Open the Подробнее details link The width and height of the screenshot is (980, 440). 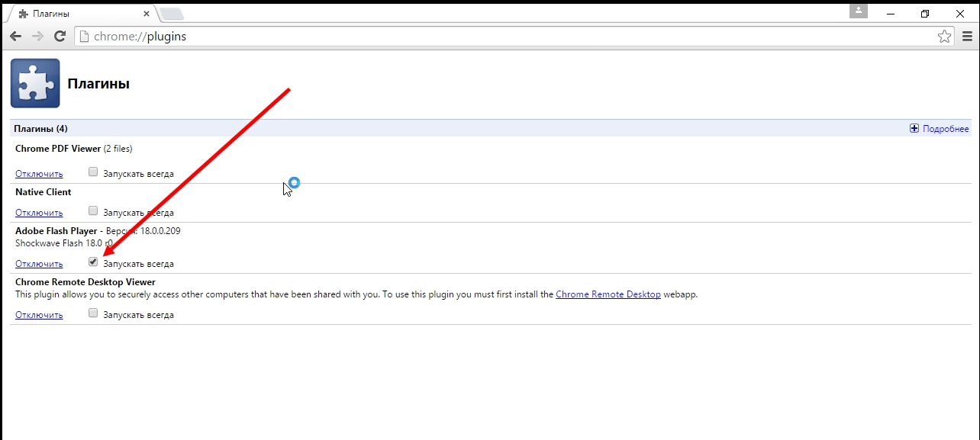[x=946, y=129]
